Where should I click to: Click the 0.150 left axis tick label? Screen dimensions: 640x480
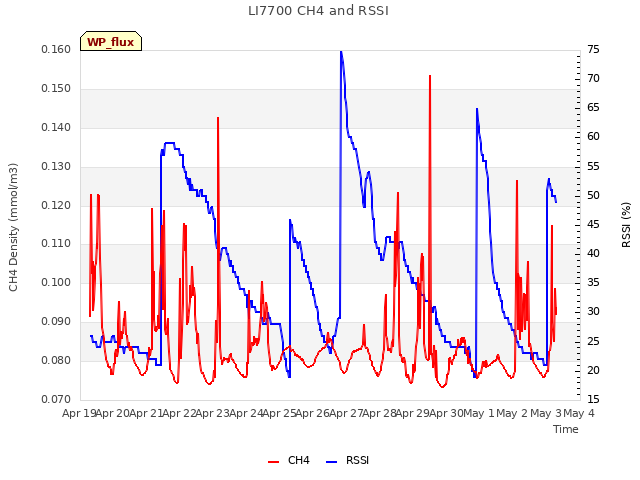[x=56, y=88]
